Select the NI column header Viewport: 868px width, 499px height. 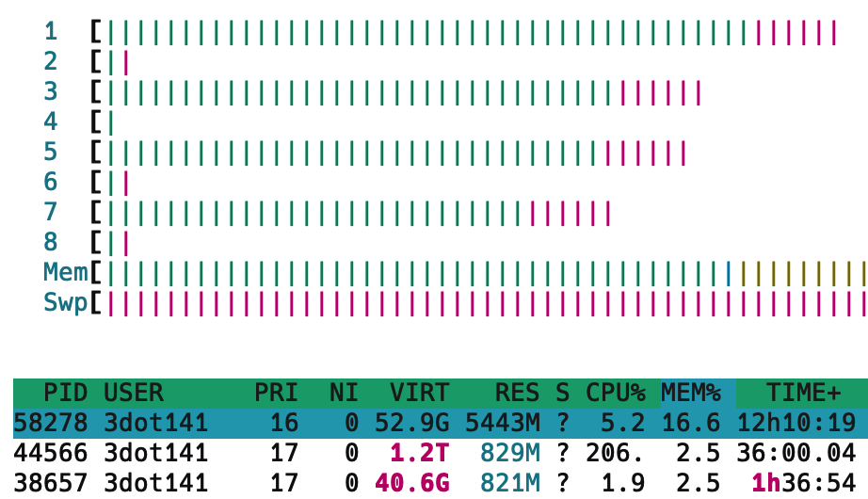(x=344, y=393)
